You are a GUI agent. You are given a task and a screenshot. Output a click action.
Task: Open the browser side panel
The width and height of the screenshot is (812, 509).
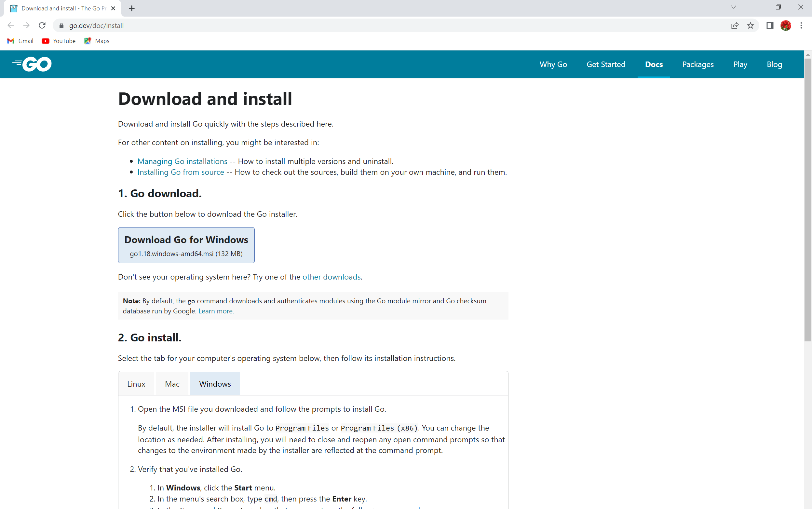pyautogui.click(x=770, y=26)
